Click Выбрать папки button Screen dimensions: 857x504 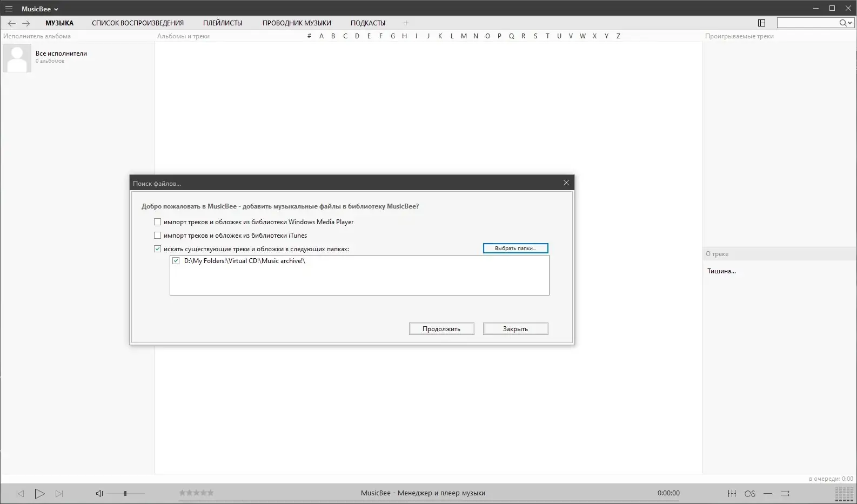515,248
